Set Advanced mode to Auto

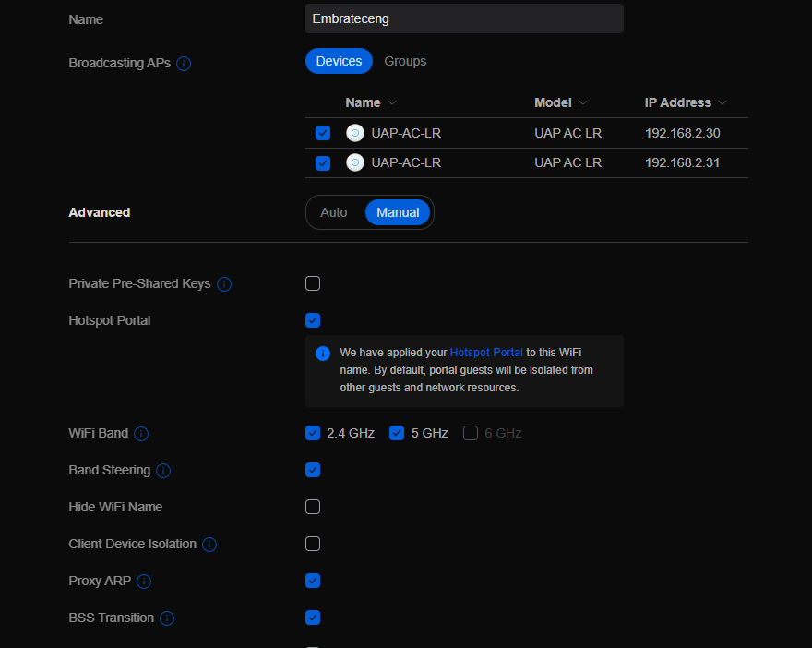pyautogui.click(x=334, y=212)
